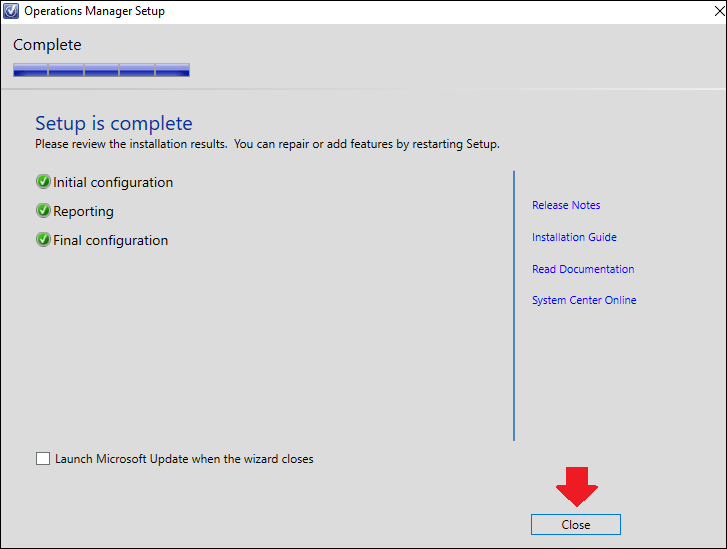Enable Launch Microsoft Update checkbox

(x=43, y=459)
